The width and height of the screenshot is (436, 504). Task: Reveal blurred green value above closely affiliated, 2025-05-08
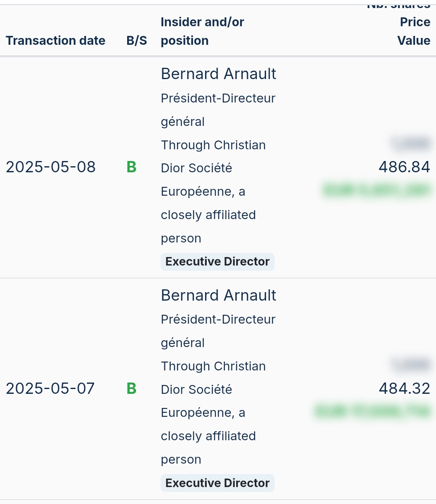pos(375,190)
